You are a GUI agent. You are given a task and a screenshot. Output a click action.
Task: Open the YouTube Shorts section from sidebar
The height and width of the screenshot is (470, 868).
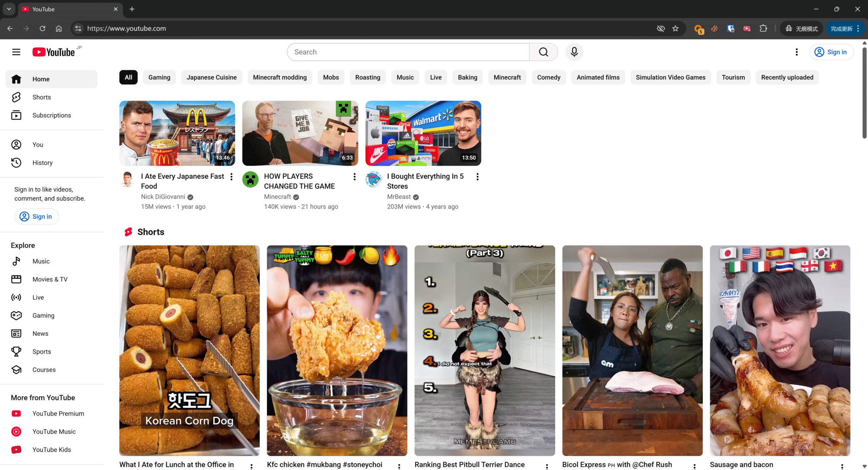pyautogui.click(x=41, y=97)
